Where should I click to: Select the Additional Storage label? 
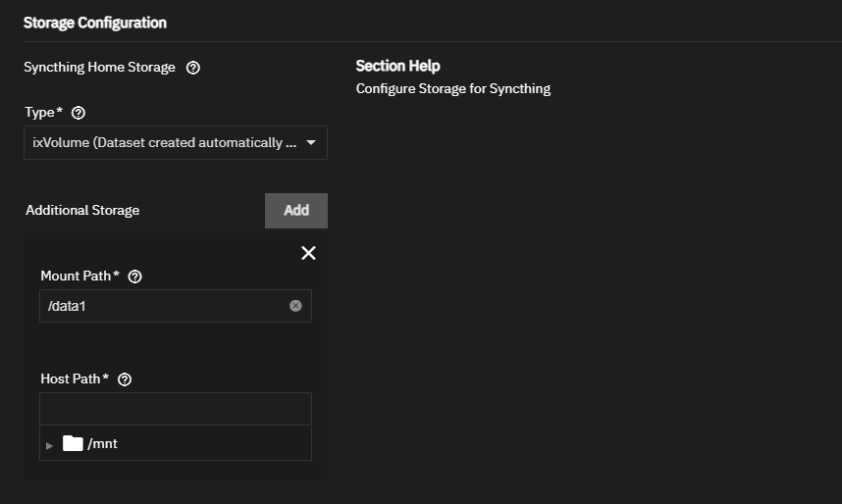click(x=82, y=210)
